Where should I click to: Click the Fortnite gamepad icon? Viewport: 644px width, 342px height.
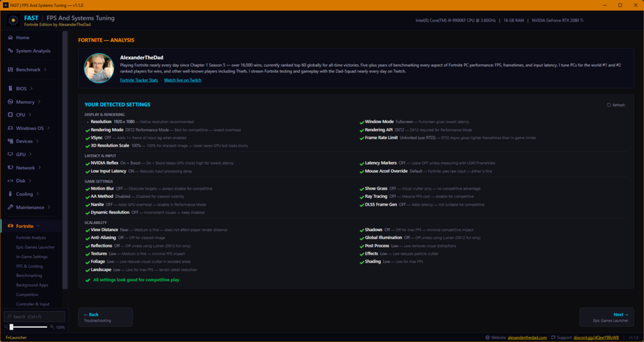pos(10,226)
